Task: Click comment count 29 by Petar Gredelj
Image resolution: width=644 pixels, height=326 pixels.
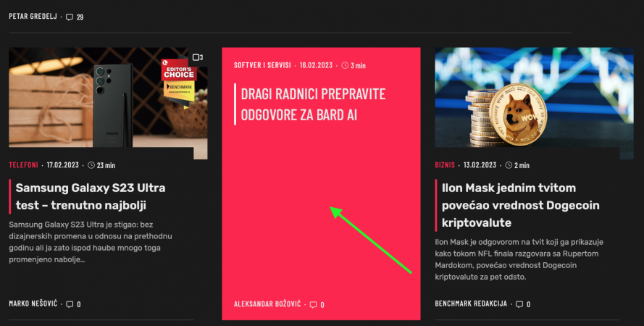Action: tap(80, 17)
